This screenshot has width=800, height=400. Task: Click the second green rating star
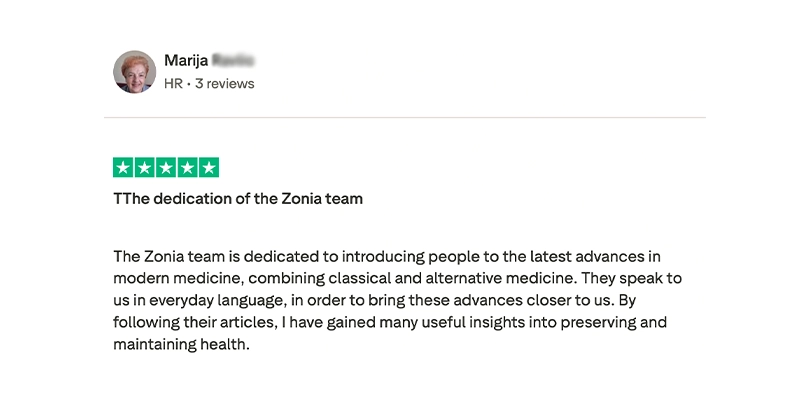point(144,168)
